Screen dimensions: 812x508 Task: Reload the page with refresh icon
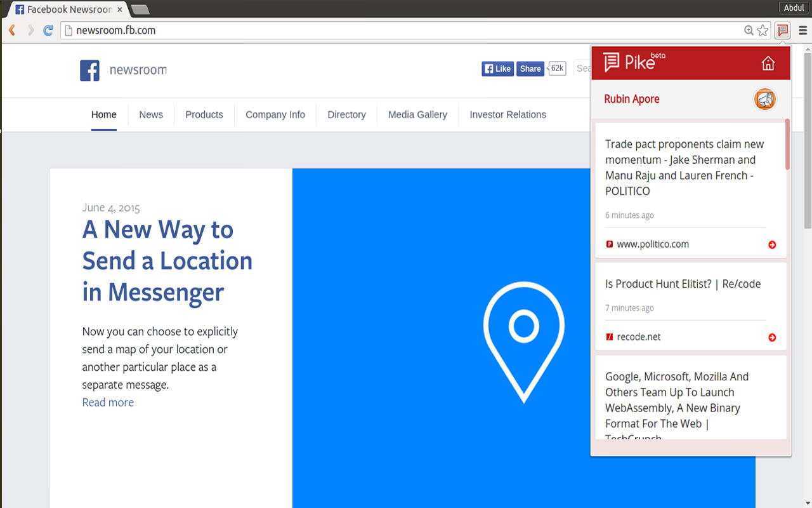(x=48, y=30)
